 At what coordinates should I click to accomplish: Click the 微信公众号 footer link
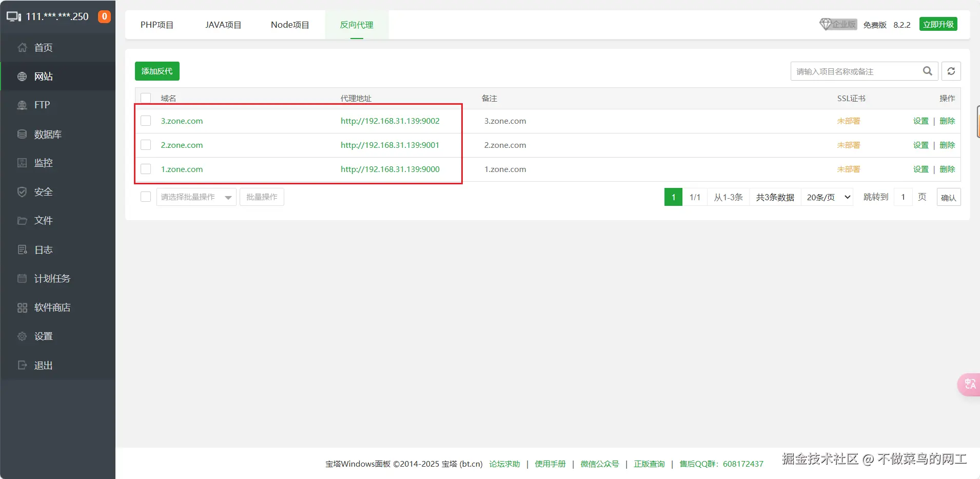tap(600, 464)
